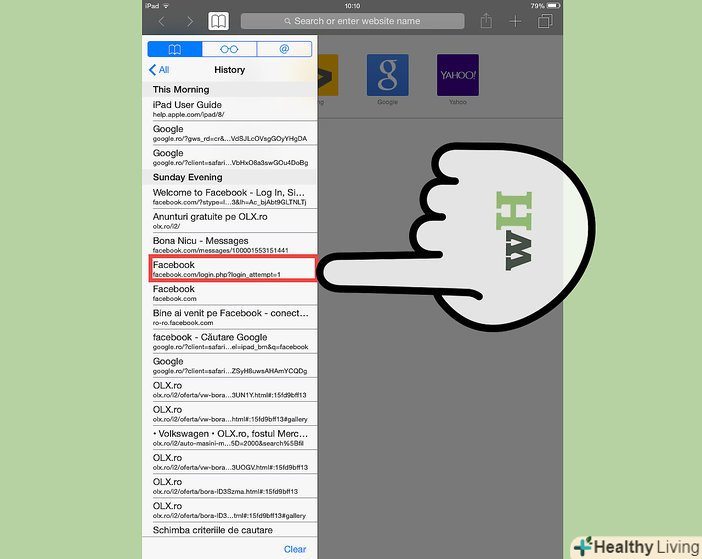This screenshot has width=702, height=559.
Task: Tap the Wi-Fi icon in status bar
Action: pyautogui.click(x=166, y=6)
